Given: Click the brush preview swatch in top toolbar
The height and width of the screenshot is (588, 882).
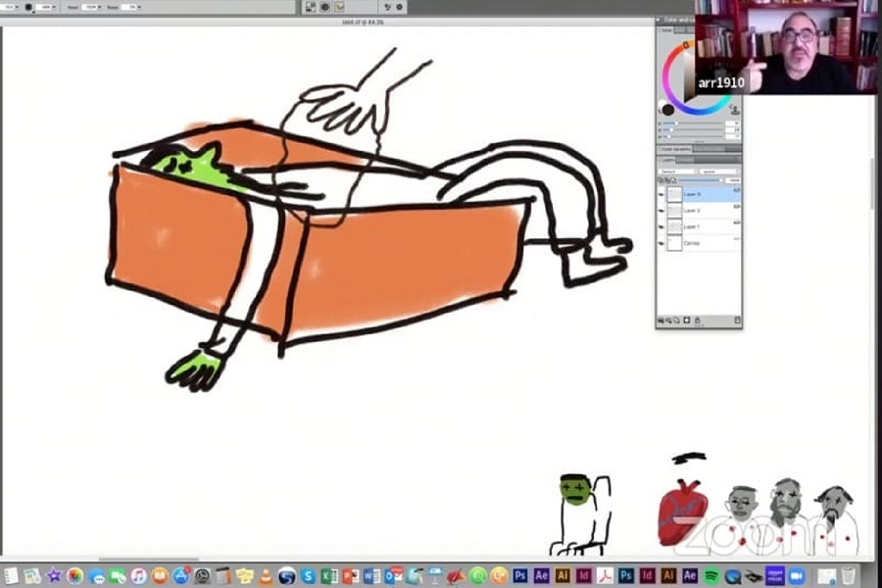Looking at the screenshot, I should tap(27, 7).
